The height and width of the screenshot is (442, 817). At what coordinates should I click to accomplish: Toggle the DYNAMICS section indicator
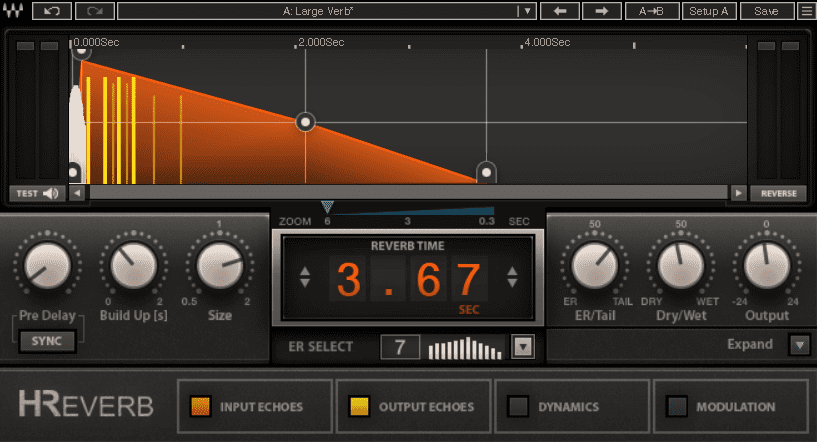pos(518,407)
